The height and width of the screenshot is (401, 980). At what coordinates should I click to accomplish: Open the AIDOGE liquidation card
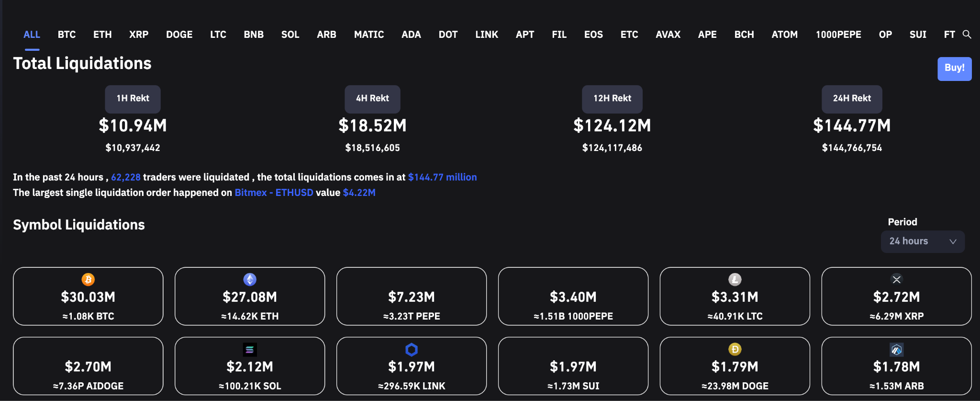point(88,367)
